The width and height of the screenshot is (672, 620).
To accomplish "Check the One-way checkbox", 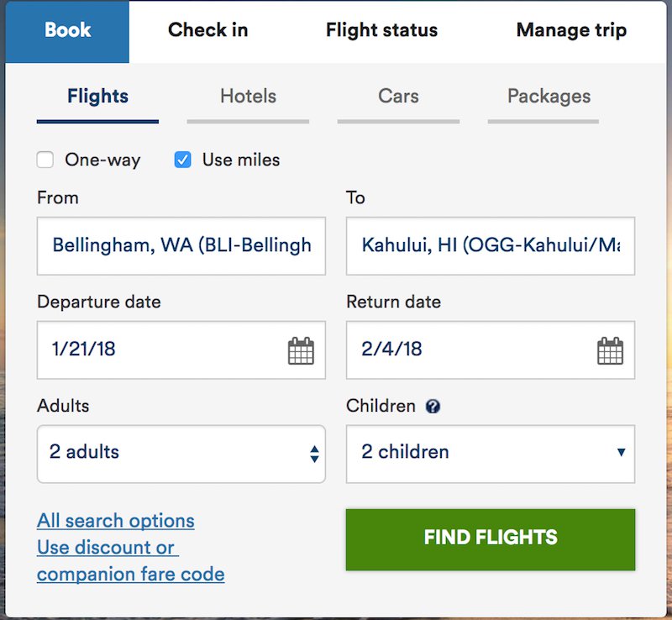I will click(45, 160).
